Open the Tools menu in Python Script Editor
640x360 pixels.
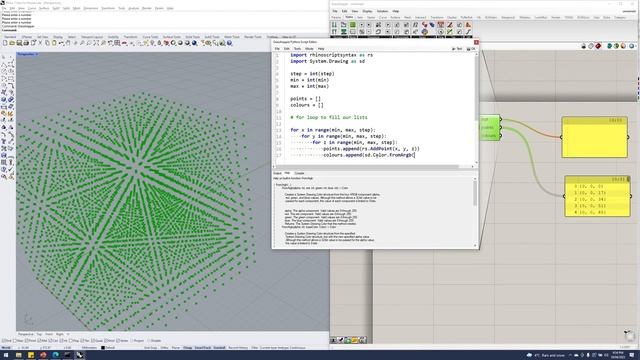(x=297, y=49)
